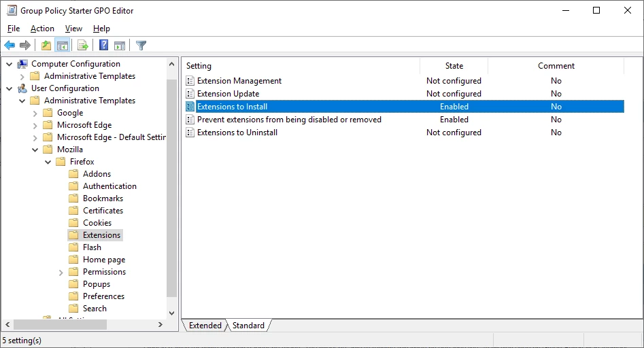Switch to the Extended tab

205,326
